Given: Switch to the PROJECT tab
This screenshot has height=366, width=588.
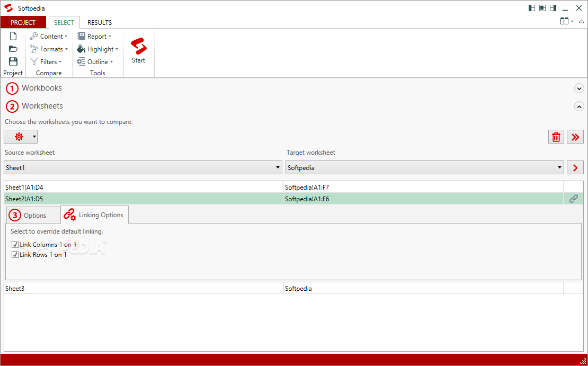Looking at the screenshot, I should 23,22.
